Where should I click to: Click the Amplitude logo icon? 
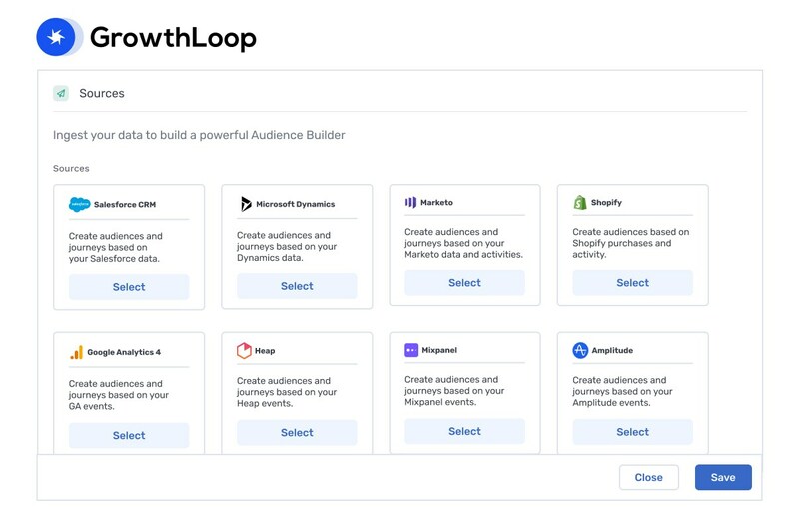tap(580, 350)
